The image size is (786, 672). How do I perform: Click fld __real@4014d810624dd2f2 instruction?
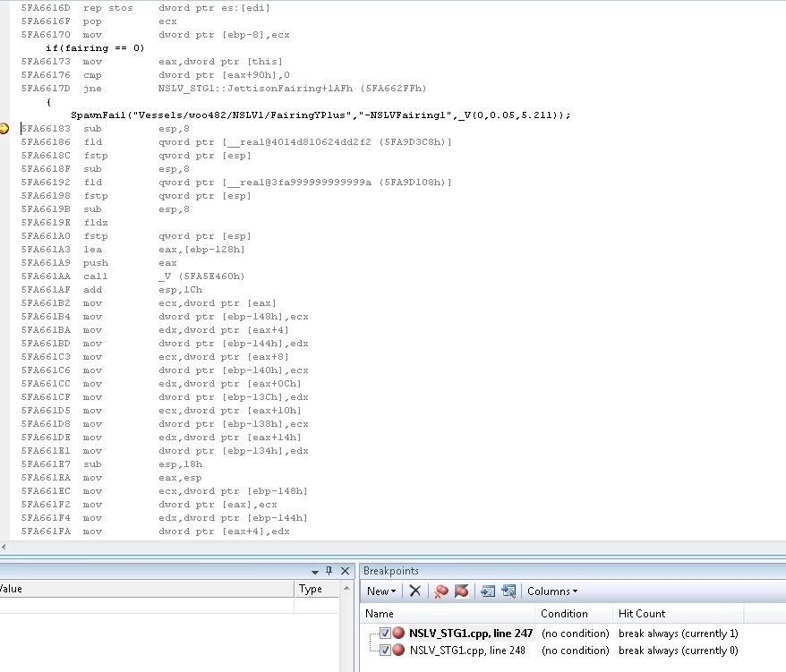point(236,142)
